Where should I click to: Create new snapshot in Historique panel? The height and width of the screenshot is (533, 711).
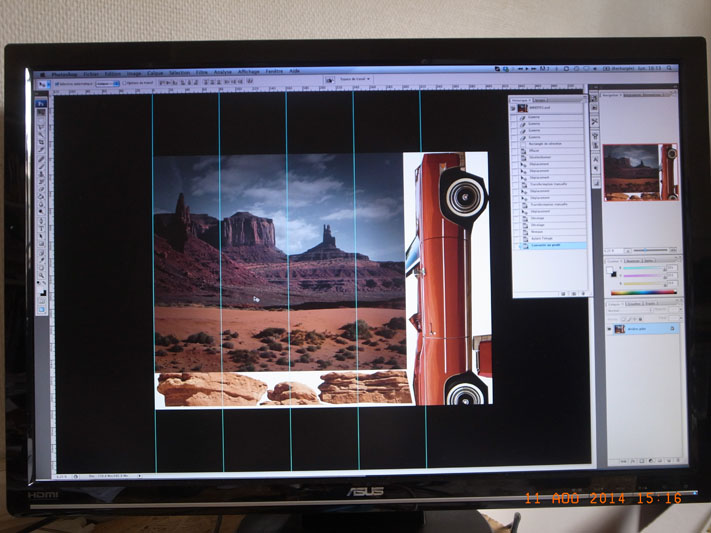pyautogui.click(x=574, y=293)
